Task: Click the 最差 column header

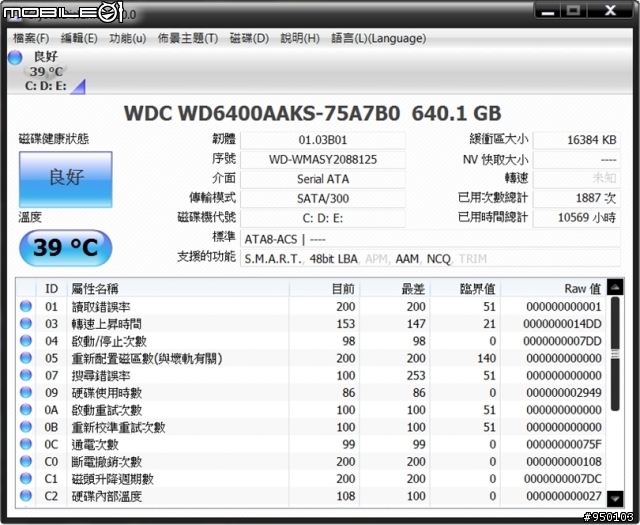Action: tap(395, 289)
